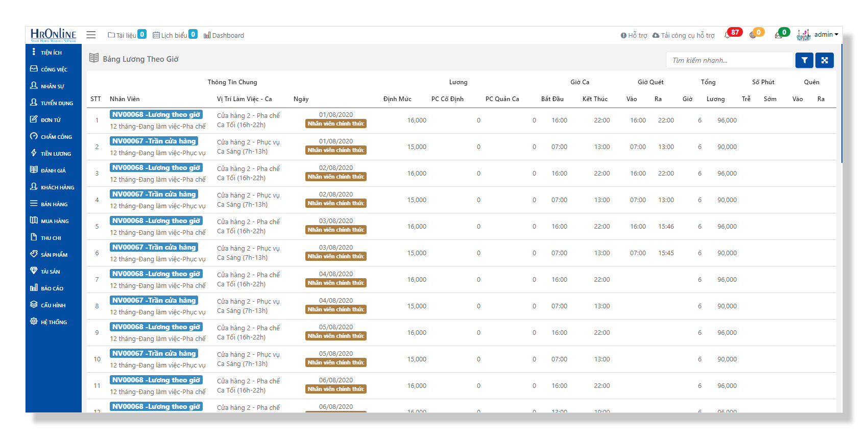Click salary 90,000 in row 10
The height and width of the screenshot is (439, 868).
[x=727, y=359]
